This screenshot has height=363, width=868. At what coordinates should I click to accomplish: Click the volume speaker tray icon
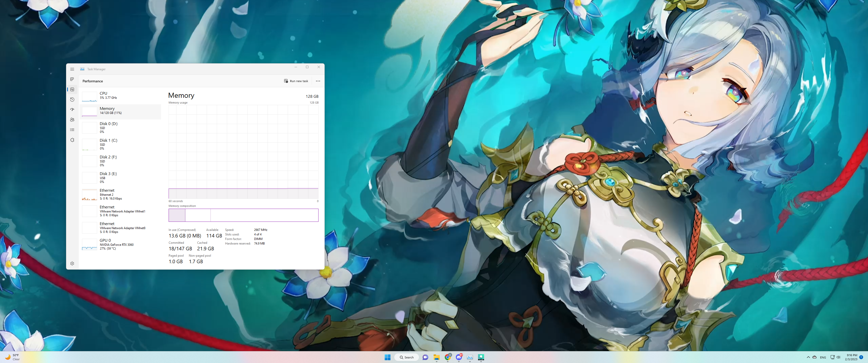point(838,357)
